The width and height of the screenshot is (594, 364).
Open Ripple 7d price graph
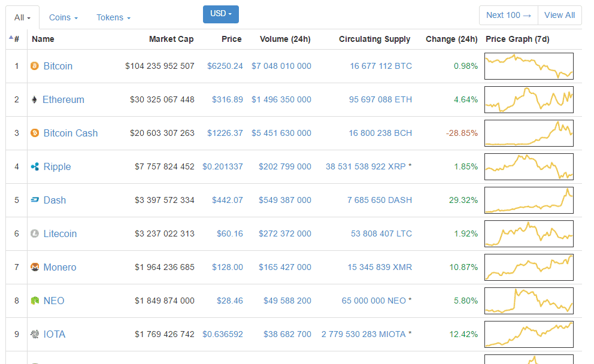[529, 166]
